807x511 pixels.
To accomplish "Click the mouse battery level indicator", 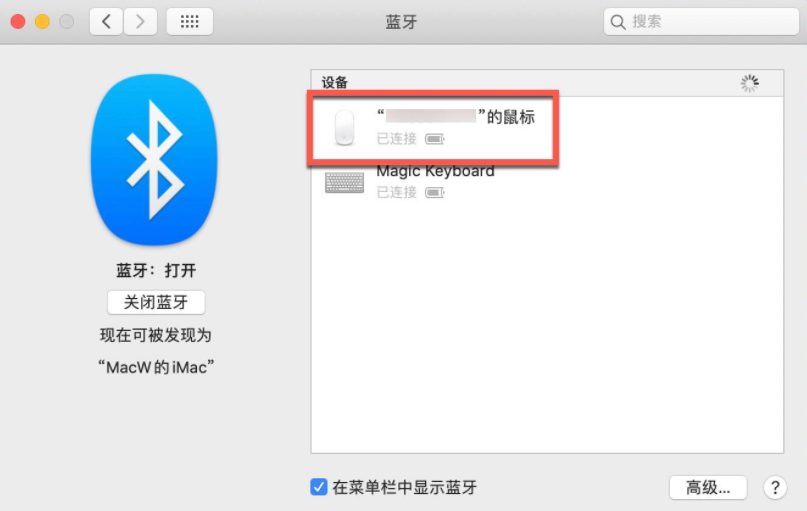I will coord(434,139).
